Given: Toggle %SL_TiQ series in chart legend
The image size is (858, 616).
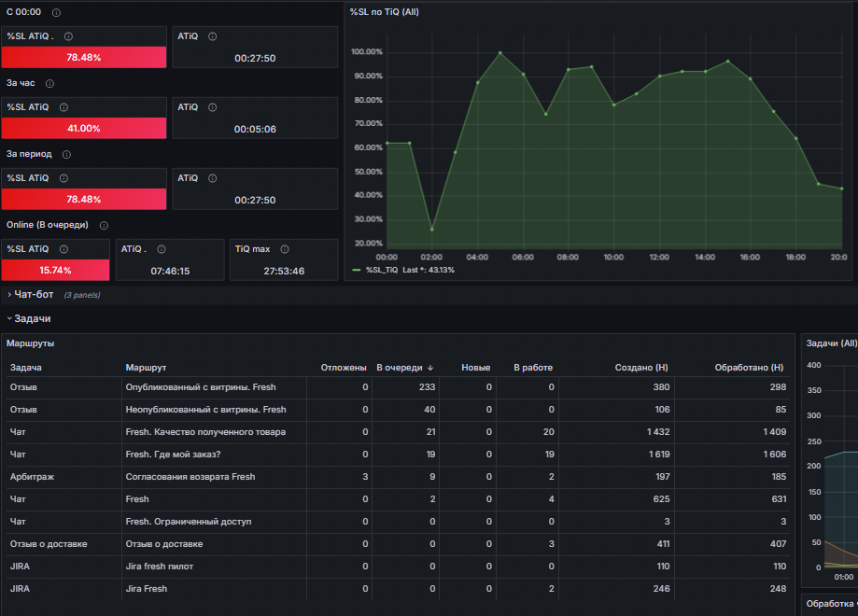Looking at the screenshot, I should click(383, 271).
